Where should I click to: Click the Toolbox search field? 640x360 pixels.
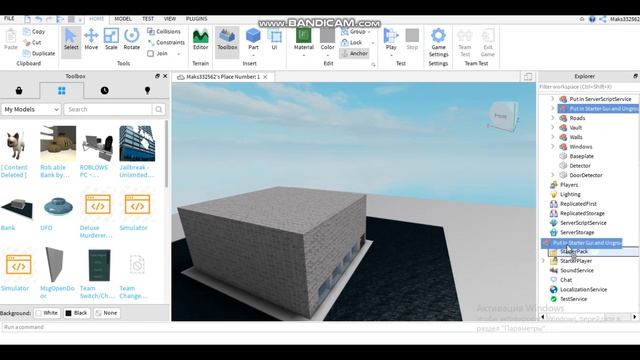(108, 109)
